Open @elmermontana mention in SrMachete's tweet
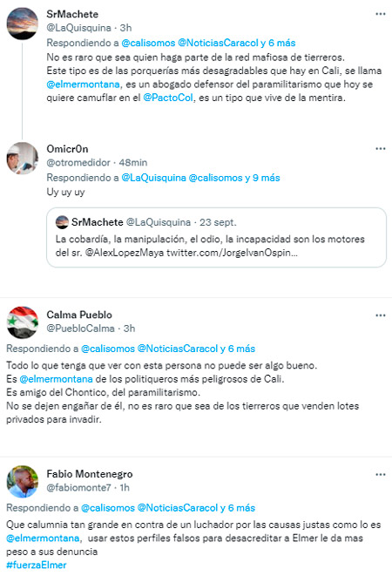392x576 pixels. (x=83, y=85)
